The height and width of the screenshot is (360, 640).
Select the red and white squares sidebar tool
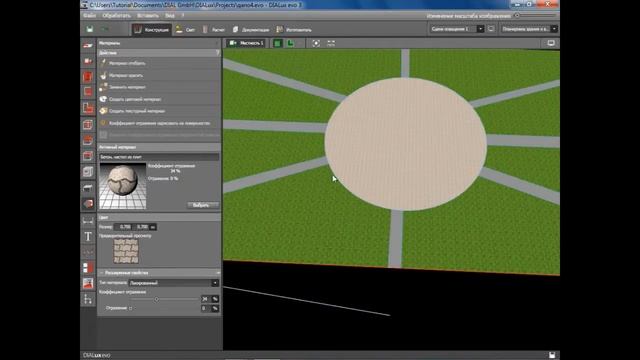(88, 268)
